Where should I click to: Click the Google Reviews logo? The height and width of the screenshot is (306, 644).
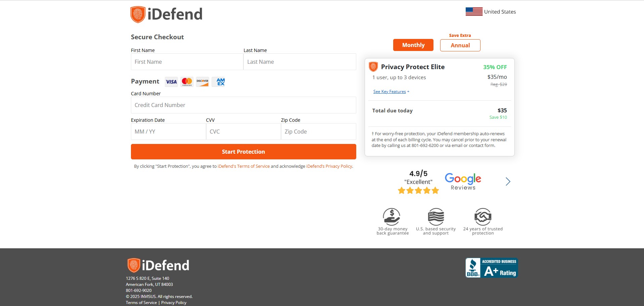[x=463, y=182]
